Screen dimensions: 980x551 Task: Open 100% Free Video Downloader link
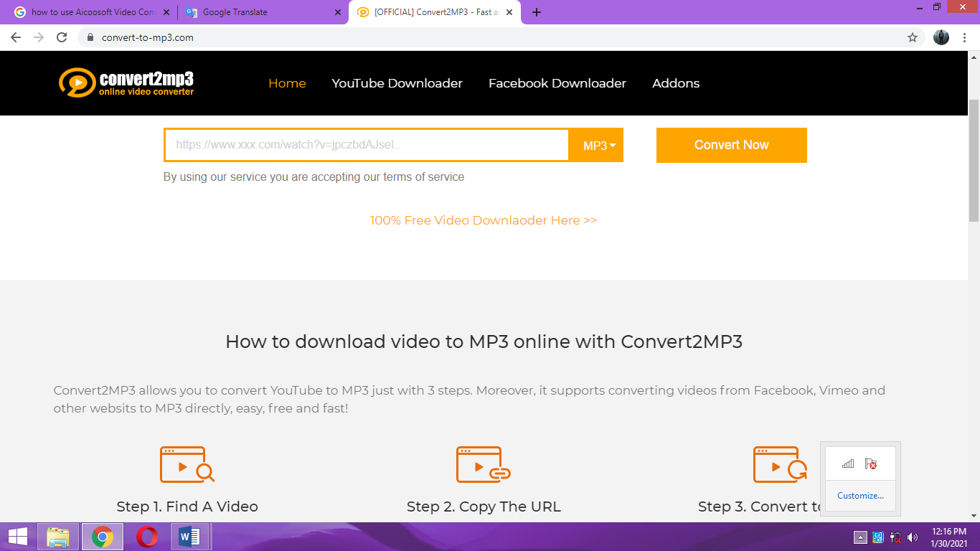click(484, 220)
